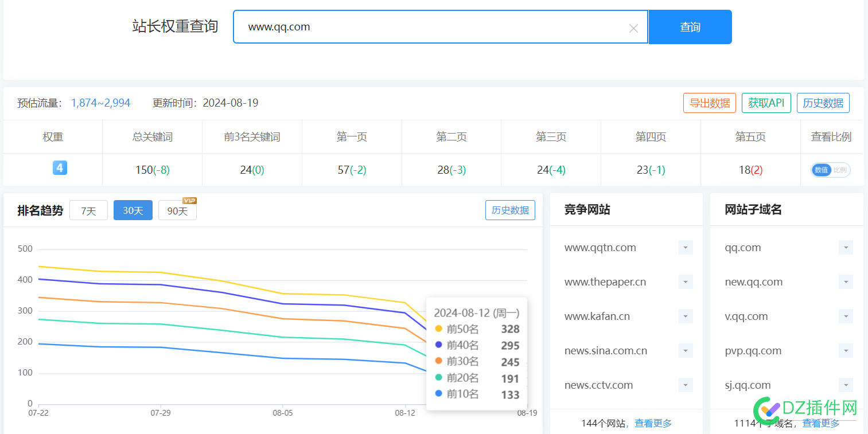Image resolution: width=868 pixels, height=434 pixels.
Task: Toggle the 数值/比例 switch
Action: tap(831, 170)
